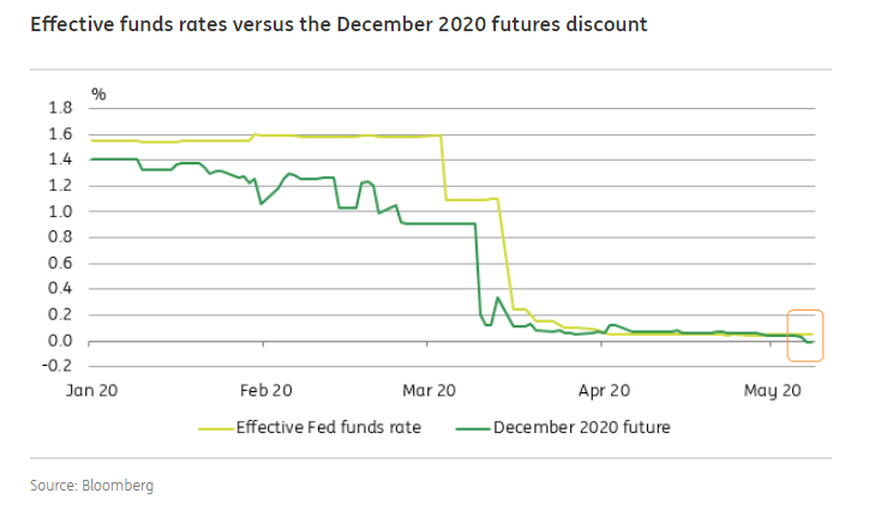Click the Feb 20 x-axis label
Viewport: 869px width, 505px height.
point(266,392)
